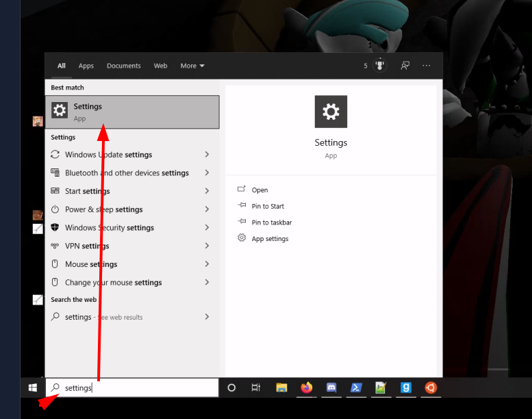Launch Firefox from taskbar
The width and height of the screenshot is (532, 419).
tap(306, 388)
